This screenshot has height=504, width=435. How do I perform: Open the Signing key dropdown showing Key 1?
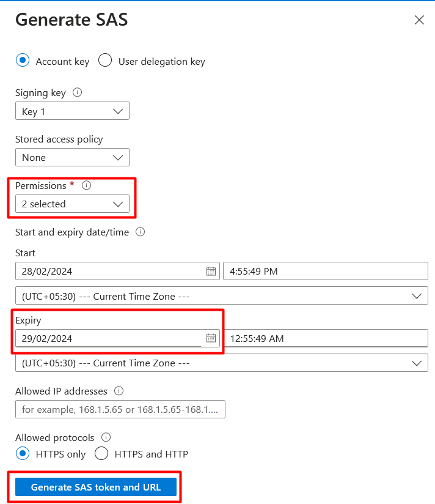(x=72, y=111)
